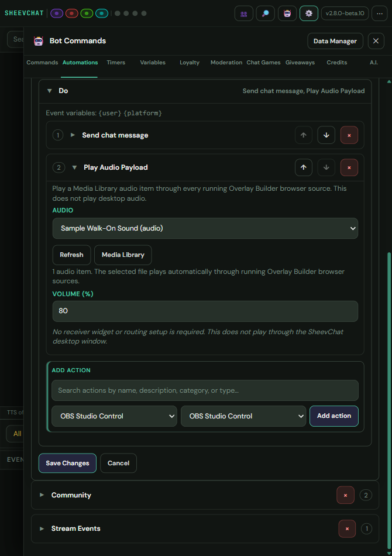Screen dimensions: 392x556
Task: Collapse the Do section
Action: 50,91
